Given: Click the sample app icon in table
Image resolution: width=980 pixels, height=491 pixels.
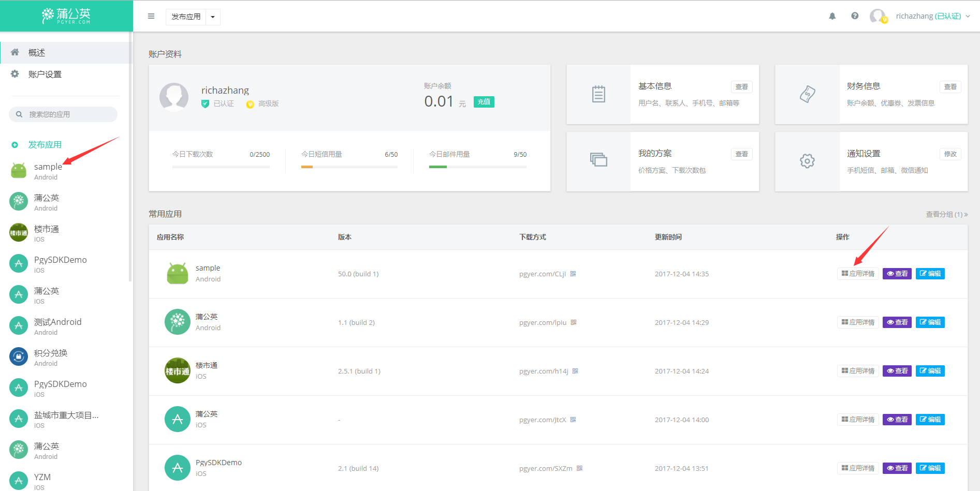Looking at the screenshot, I should [x=178, y=274].
